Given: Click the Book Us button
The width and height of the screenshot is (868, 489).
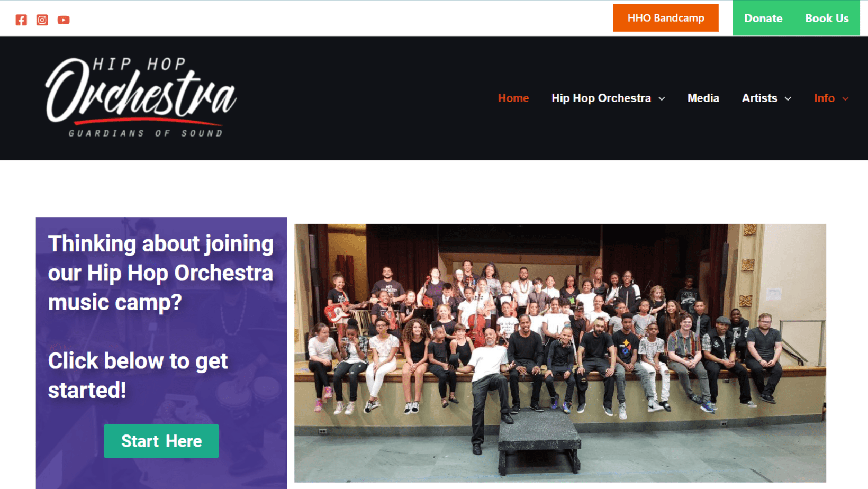Looking at the screenshot, I should point(827,18).
